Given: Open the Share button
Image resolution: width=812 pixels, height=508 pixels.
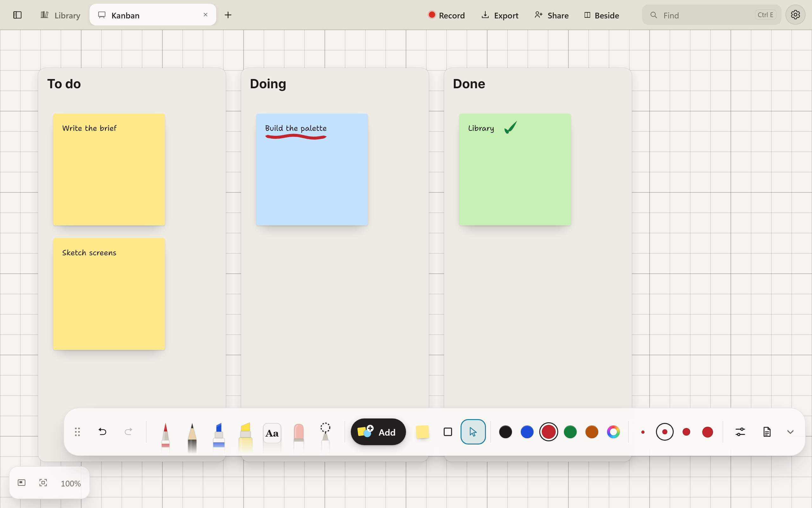Looking at the screenshot, I should coord(552,15).
